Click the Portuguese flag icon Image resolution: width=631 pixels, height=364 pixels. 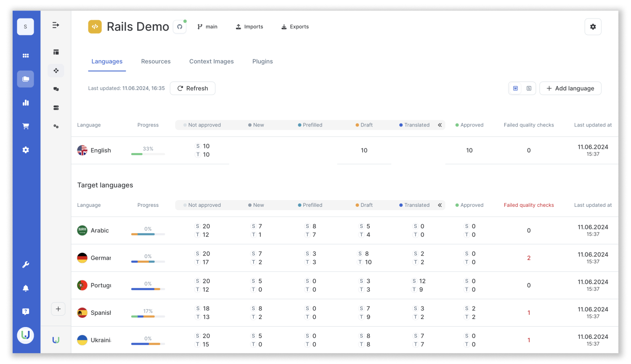coord(82,285)
